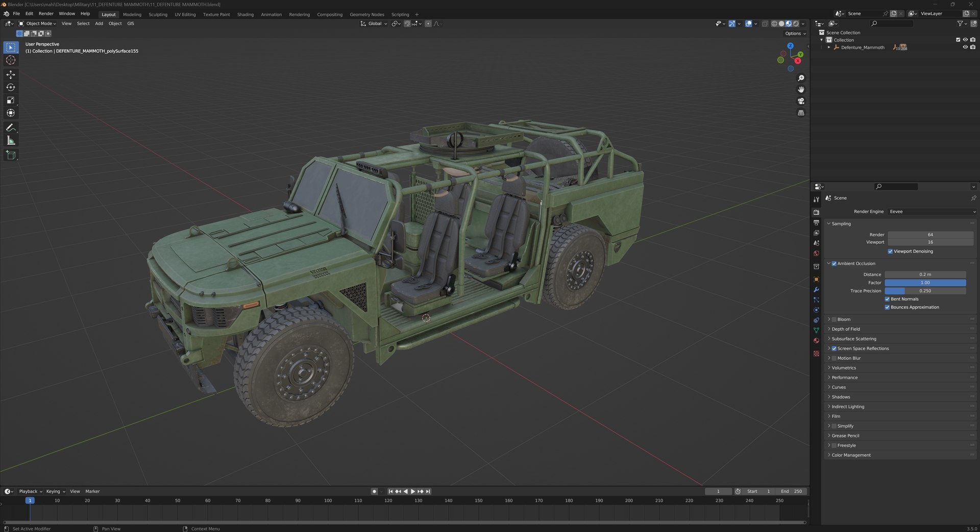Select the Select Box tool

11,47
